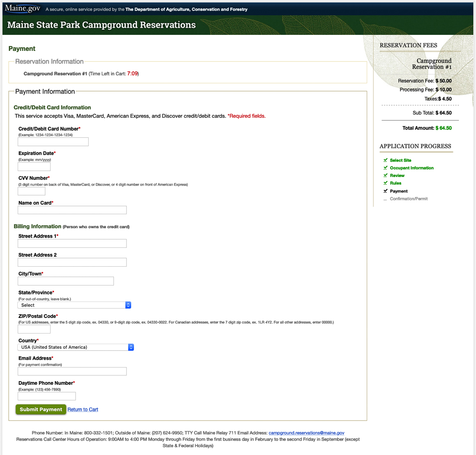The image size is (476, 455).
Task: Open the State/Province dropdown
Action: pyautogui.click(x=74, y=305)
